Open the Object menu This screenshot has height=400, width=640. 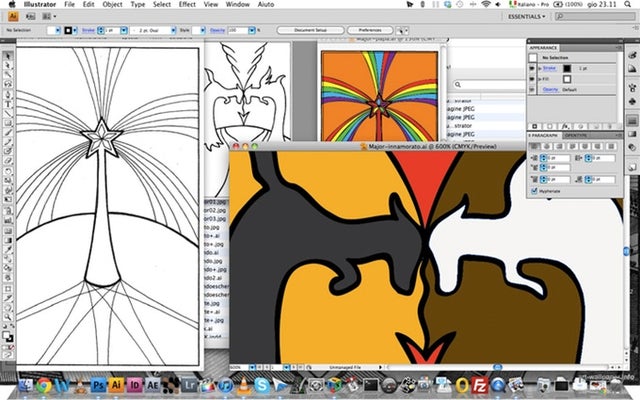click(111, 5)
